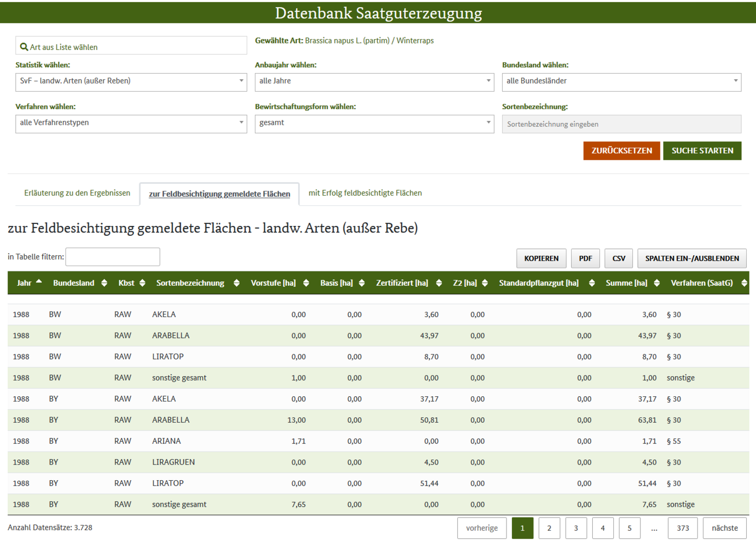The image size is (756, 542).
Task: Open the 'Erläuterung zu den Ergebnissen' tab
Action: (77, 193)
